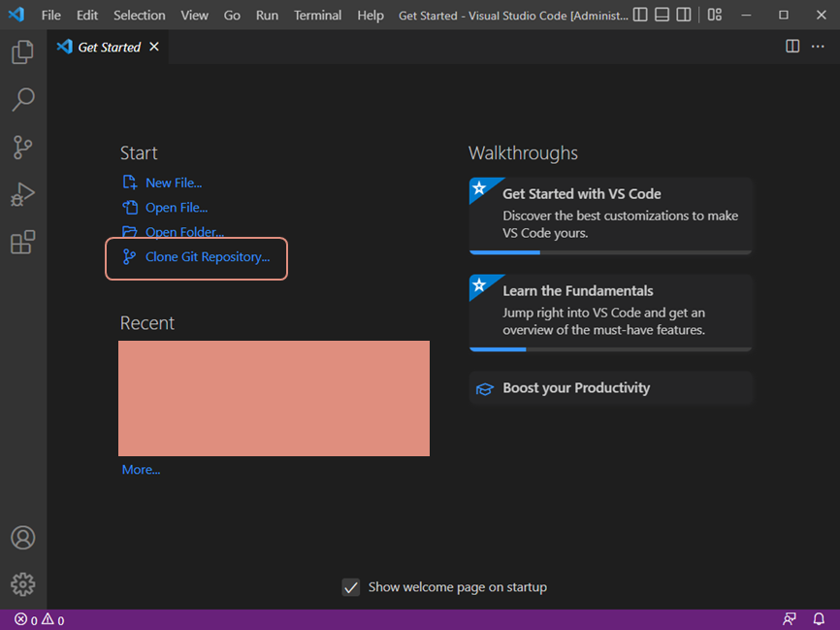This screenshot has width=840, height=630.
Task: Open notifications bell in status bar
Action: [819, 619]
